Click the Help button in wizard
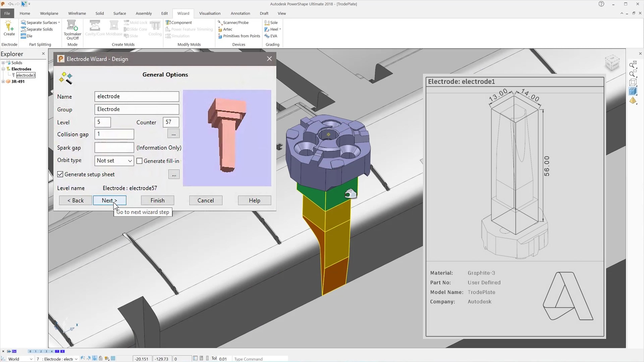 click(254, 200)
